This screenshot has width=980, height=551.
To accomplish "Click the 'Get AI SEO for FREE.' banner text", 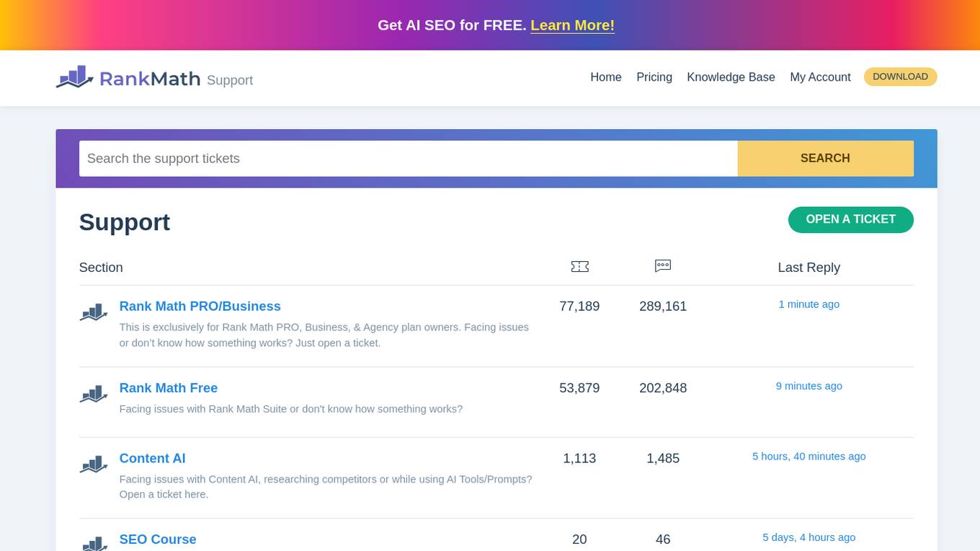I will [452, 25].
